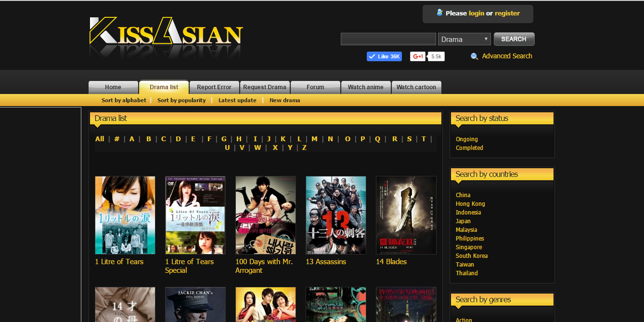
Task: Browse dramas from Malaysia
Action: point(466,230)
